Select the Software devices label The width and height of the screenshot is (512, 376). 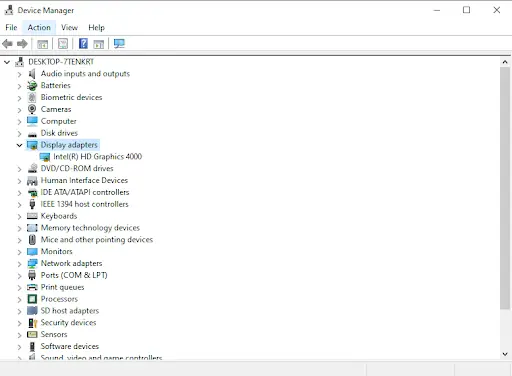pyautogui.click(x=70, y=346)
